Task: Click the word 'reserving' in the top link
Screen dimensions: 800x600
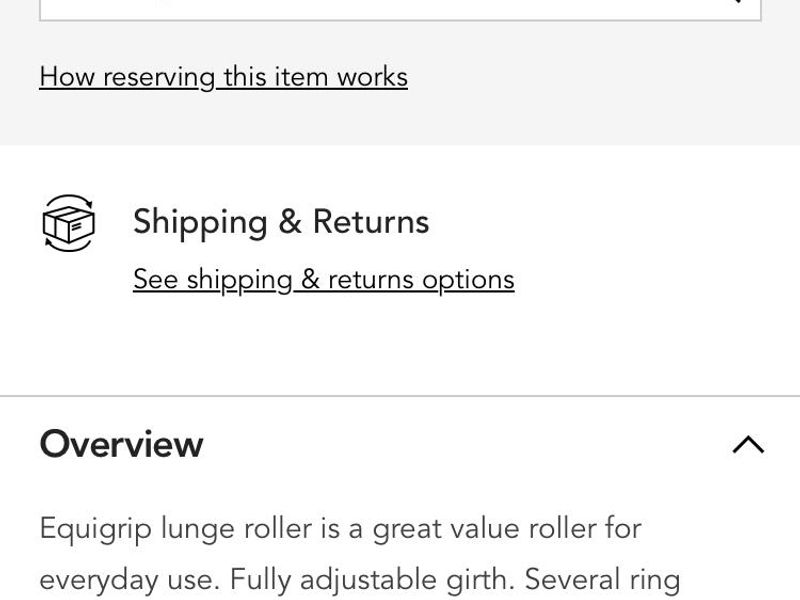Action: [x=159, y=77]
